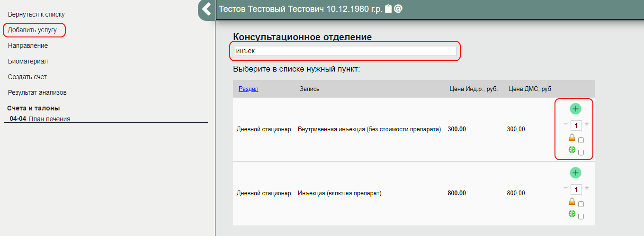
Task: Open Добавить услугу in the sidebar
Action: (32, 30)
